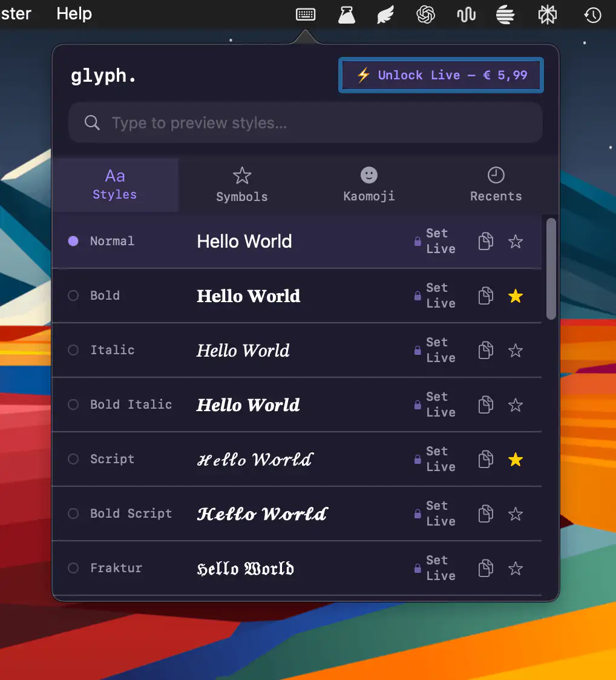Click the lock icon on Normal's Set Live
The width and height of the screenshot is (616, 680).
pos(418,241)
